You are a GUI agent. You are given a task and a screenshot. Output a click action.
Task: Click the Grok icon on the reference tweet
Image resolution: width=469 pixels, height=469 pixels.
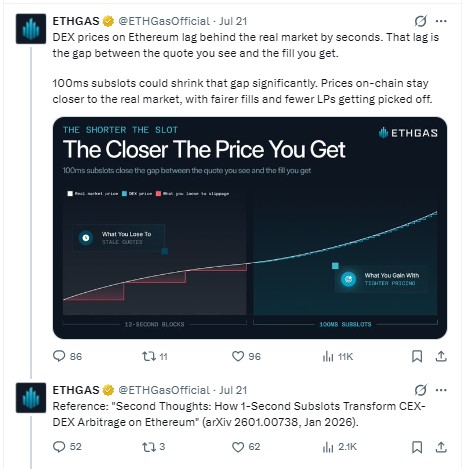(421, 390)
